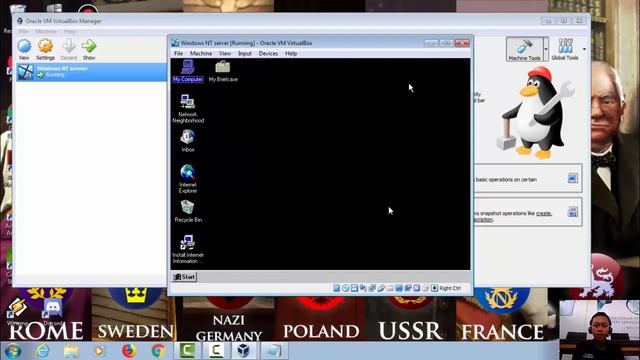This screenshot has width=640, height=360.
Task: Click the icon beside basic operations description
Action: (x=572, y=178)
